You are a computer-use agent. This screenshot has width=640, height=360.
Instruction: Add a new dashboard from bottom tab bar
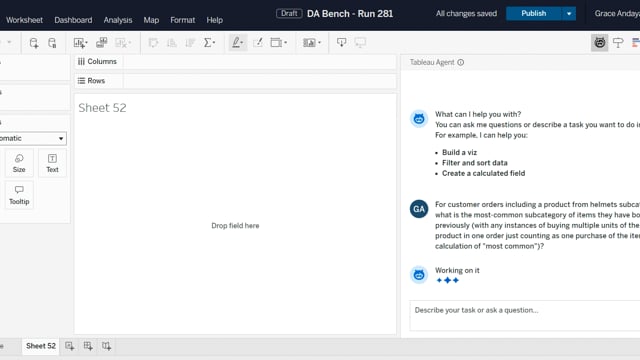pos(88,346)
